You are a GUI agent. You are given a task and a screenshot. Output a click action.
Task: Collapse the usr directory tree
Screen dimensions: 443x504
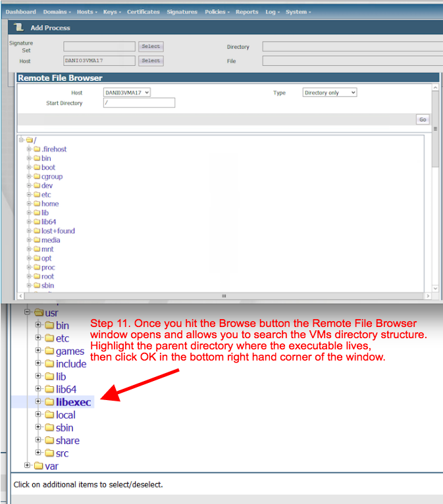coord(27,313)
